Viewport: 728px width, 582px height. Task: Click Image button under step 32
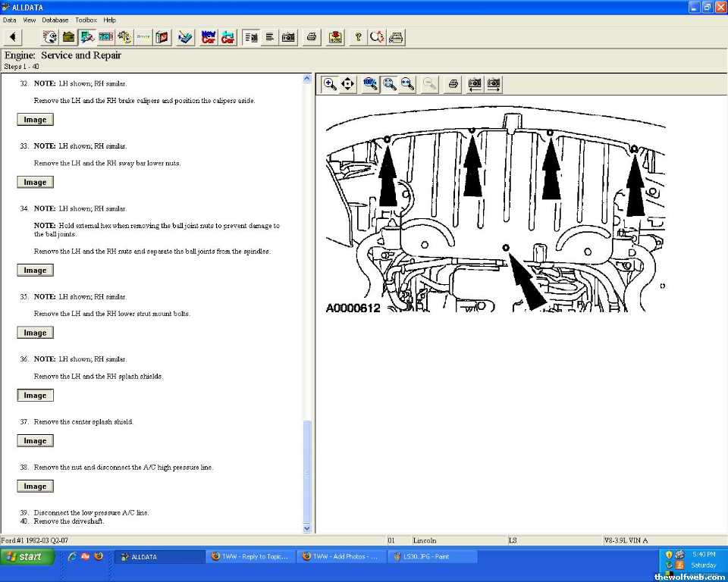[x=35, y=120]
